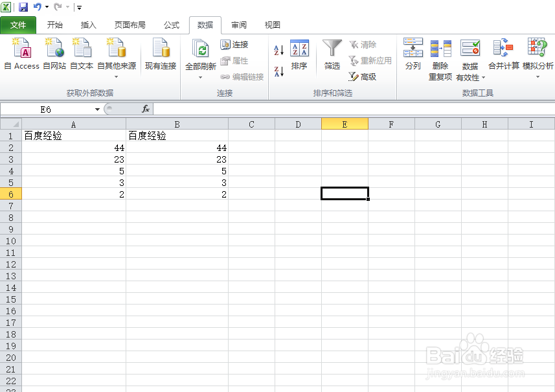Click the Excel application icon
Screen dimensions: 555x392
point(6,6)
